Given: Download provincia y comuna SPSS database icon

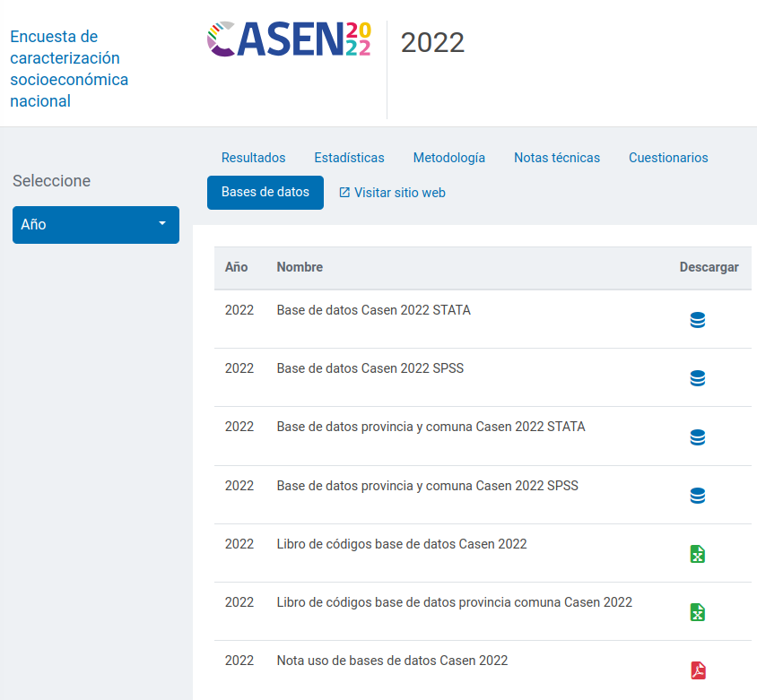Looking at the screenshot, I should (697, 496).
